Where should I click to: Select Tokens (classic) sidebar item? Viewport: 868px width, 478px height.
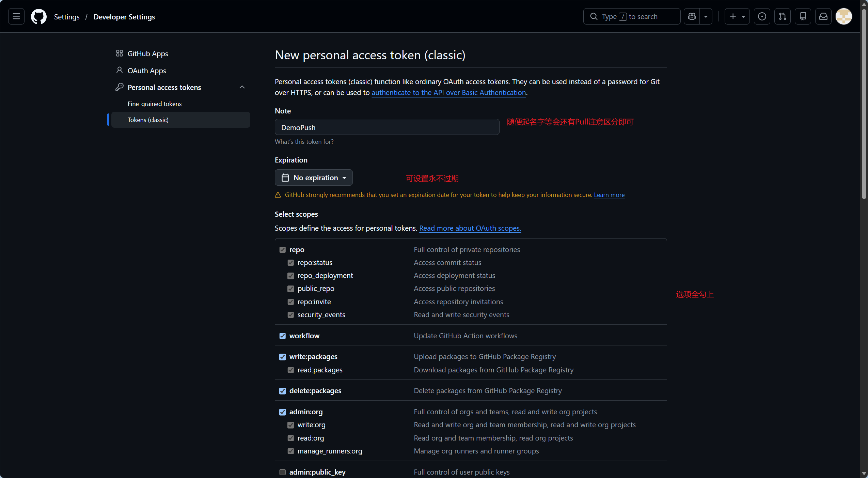(x=181, y=120)
